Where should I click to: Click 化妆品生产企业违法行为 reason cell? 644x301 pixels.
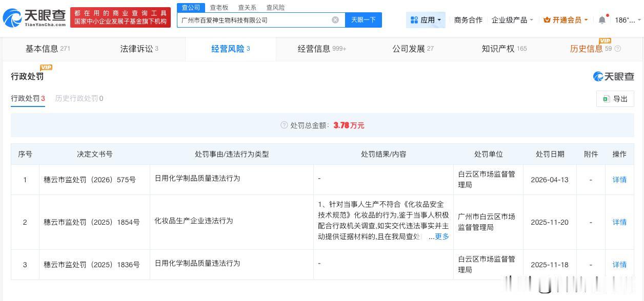pos(194,221)
